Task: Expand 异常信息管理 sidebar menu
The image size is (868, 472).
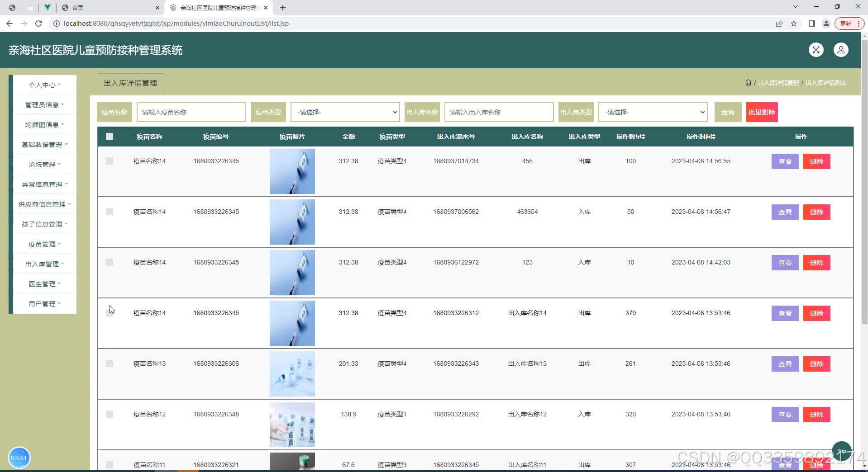Action: click(x=44, y=184)
